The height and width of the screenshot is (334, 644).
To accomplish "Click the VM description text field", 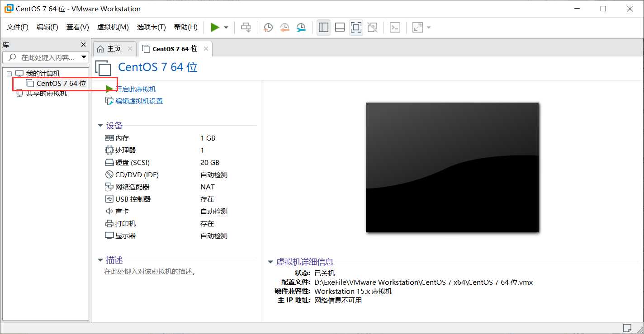I will (x=150, y=272).
